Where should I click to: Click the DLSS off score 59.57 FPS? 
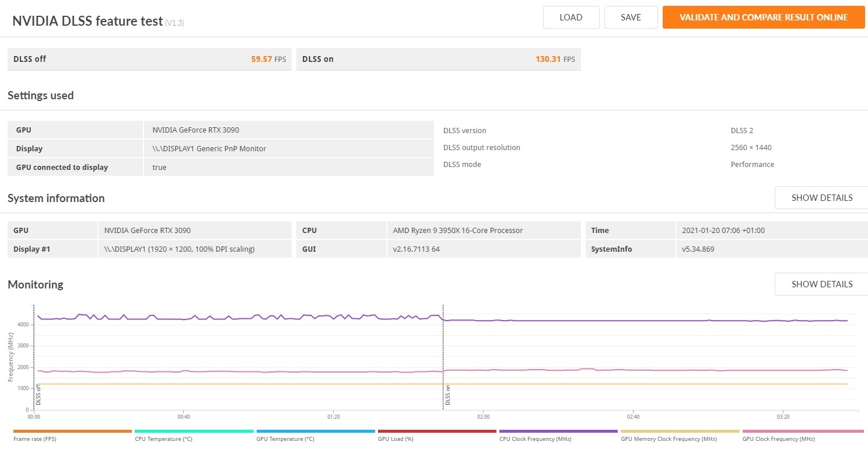pos(268,59)
